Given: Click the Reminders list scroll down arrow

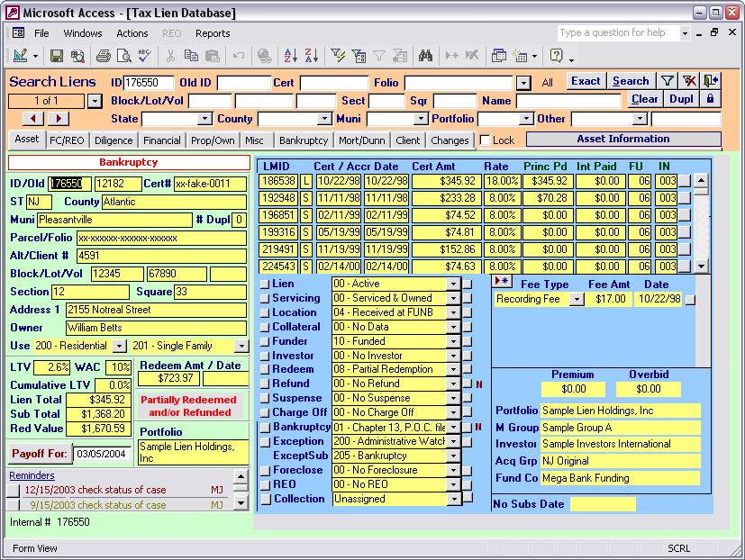Looking at the screenshot, I should (x=241, y=502).
